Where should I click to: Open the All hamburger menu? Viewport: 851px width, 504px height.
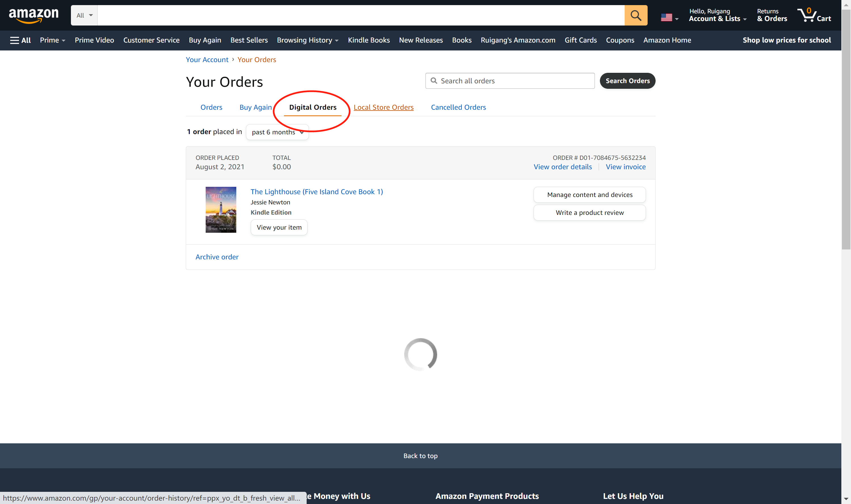point(20,41)
